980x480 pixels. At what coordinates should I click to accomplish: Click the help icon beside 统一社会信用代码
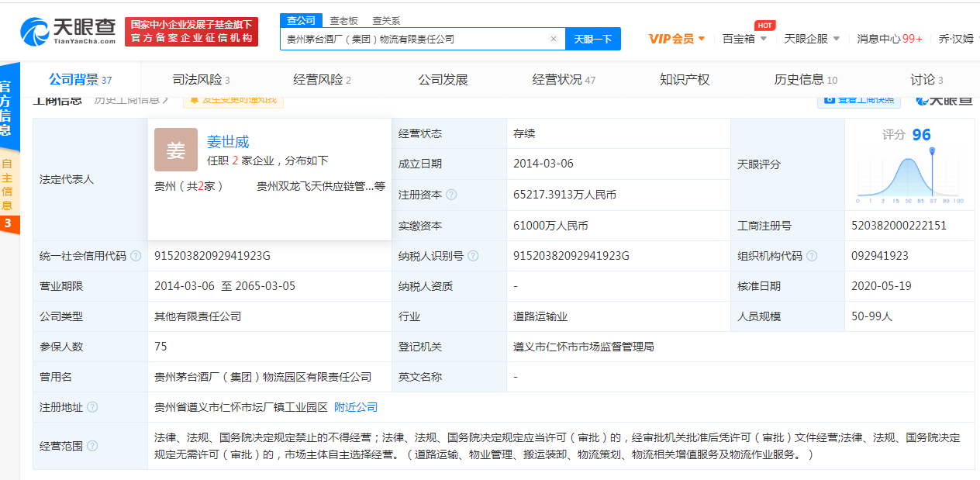(136, 256)
